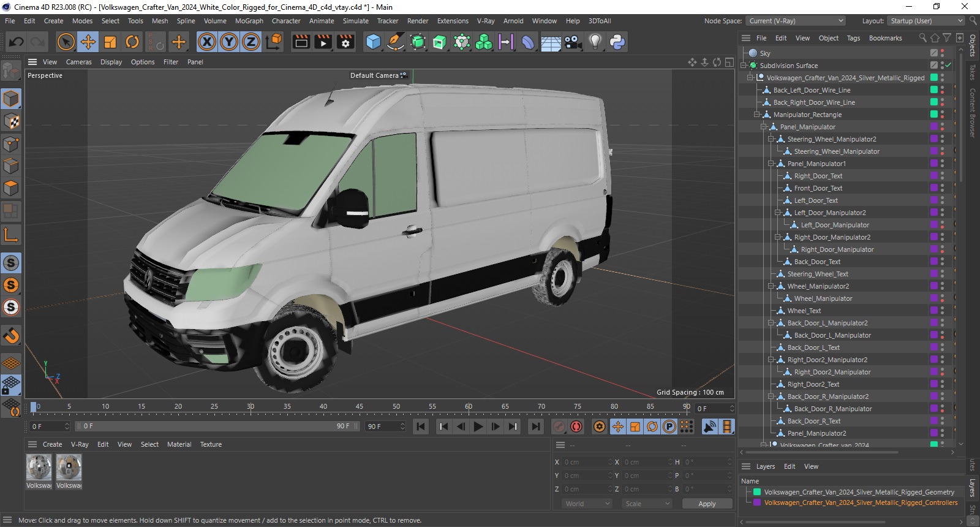Open the Mesh menu
Viewport: 980px width, 527px height.
coord(160,21)
